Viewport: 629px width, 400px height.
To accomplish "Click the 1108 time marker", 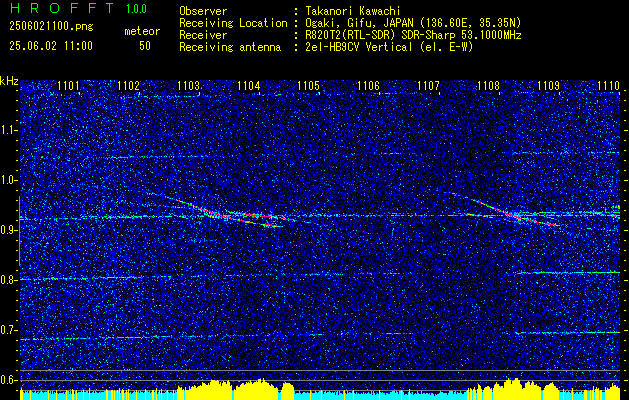I will coord(489,85).
